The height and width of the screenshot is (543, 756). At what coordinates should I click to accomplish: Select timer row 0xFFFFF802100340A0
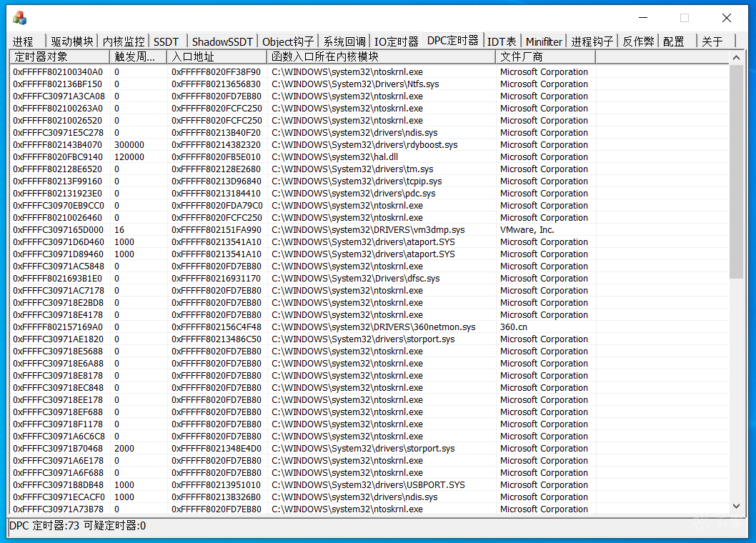(x=369, y=72)
